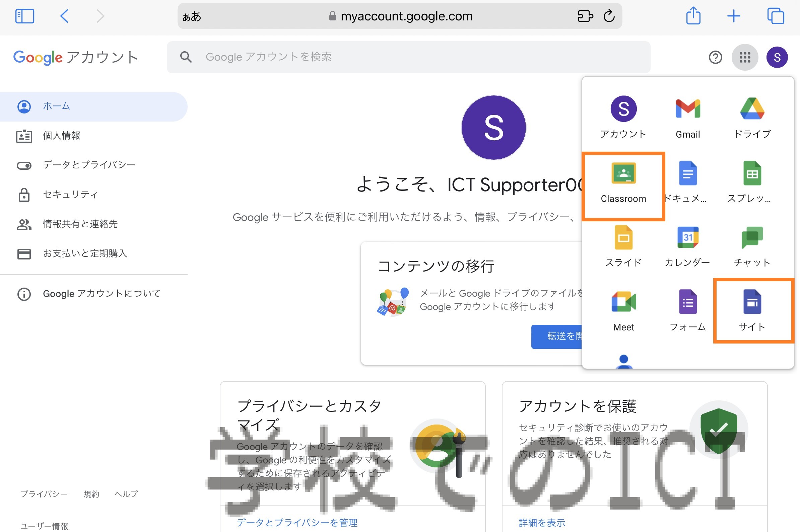
Task: Open セキュリティ in the sidebar
Action: [93, 195]
